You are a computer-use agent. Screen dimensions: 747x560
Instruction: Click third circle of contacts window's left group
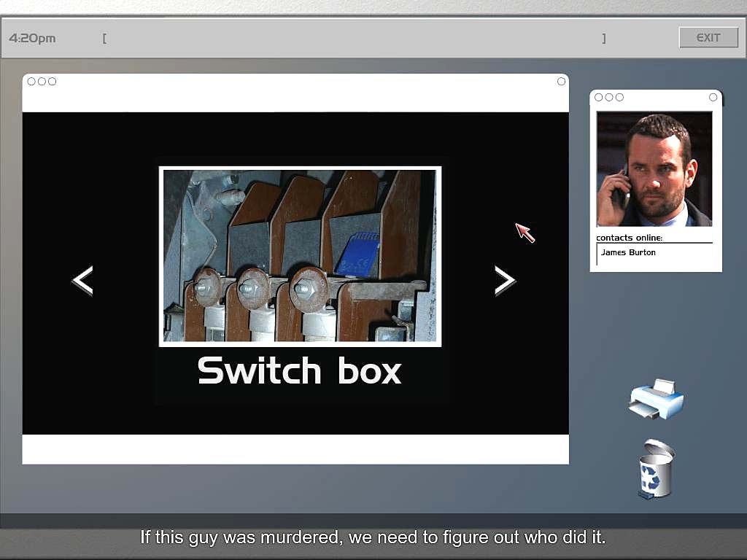click(619, 97)
